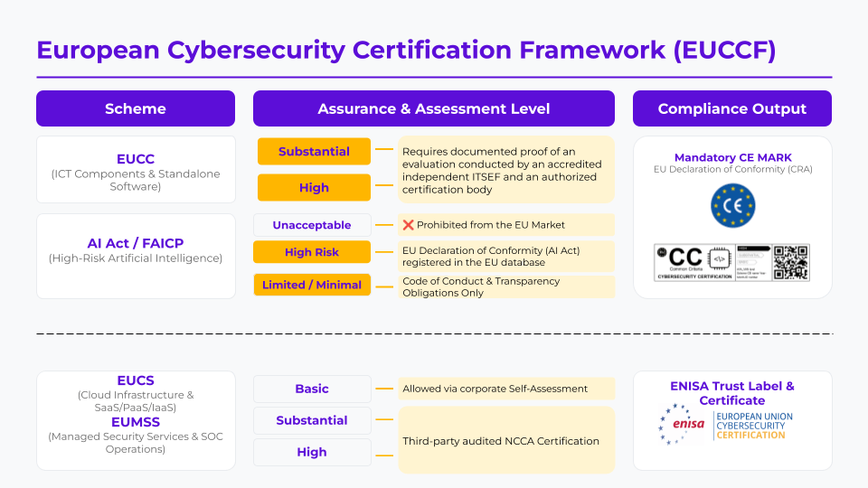Click the ENISA stars logo
The width and height of the screenshot is (868, 488).
(682, 424)
